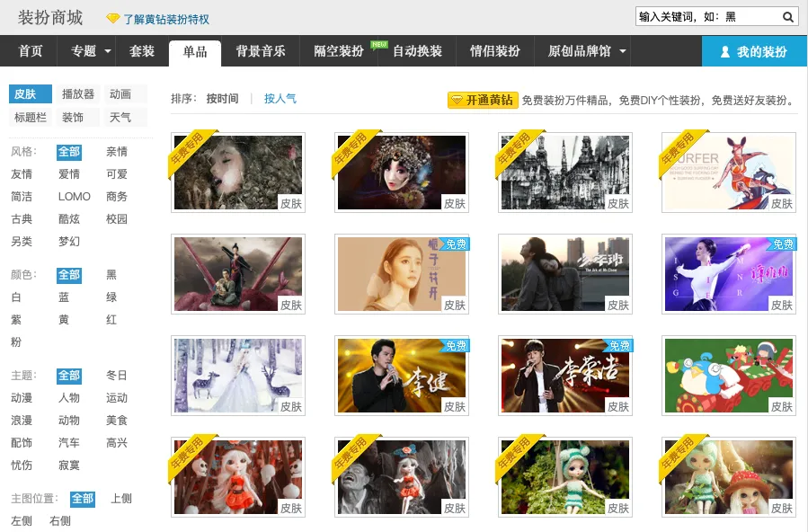This screenshot has height=532, width=808.
Task: Filter style by LOMO
Action: (x=75, y=197)
